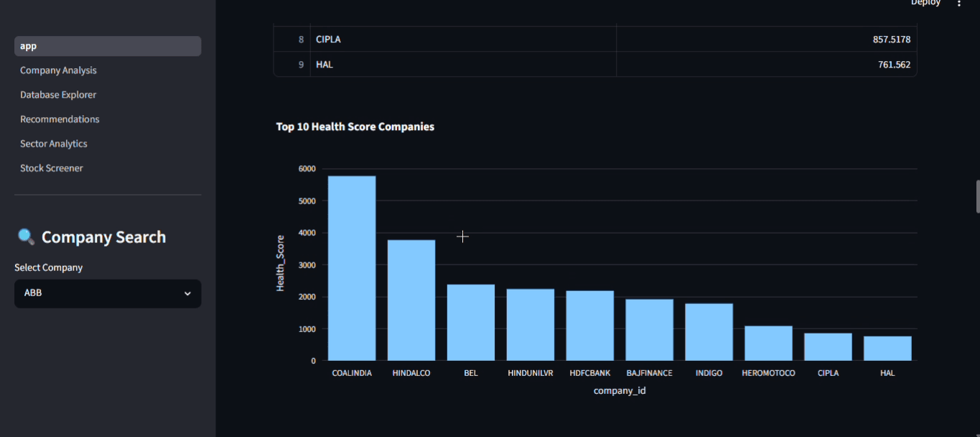Click the CIPLA table cell
This screenshot has width=980, height=437.
(463, 40)
